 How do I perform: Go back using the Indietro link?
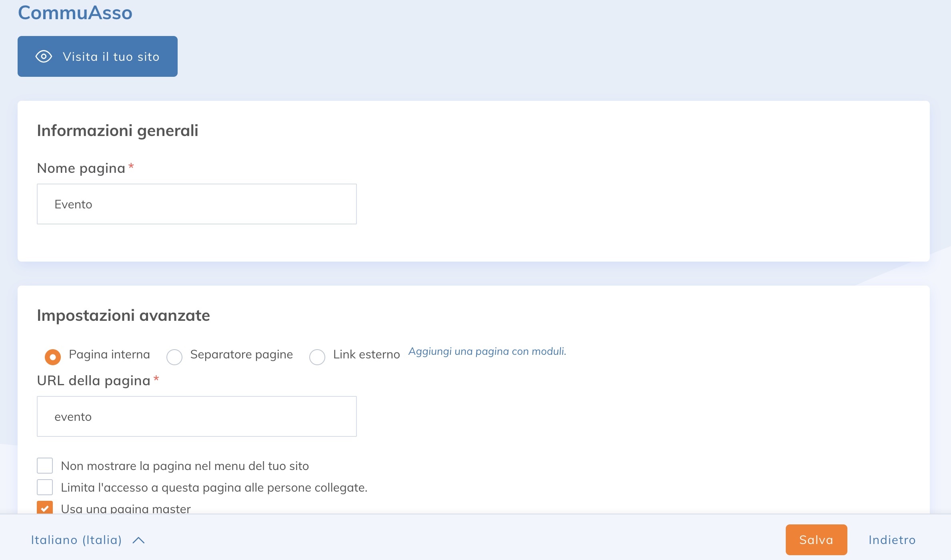892,540
